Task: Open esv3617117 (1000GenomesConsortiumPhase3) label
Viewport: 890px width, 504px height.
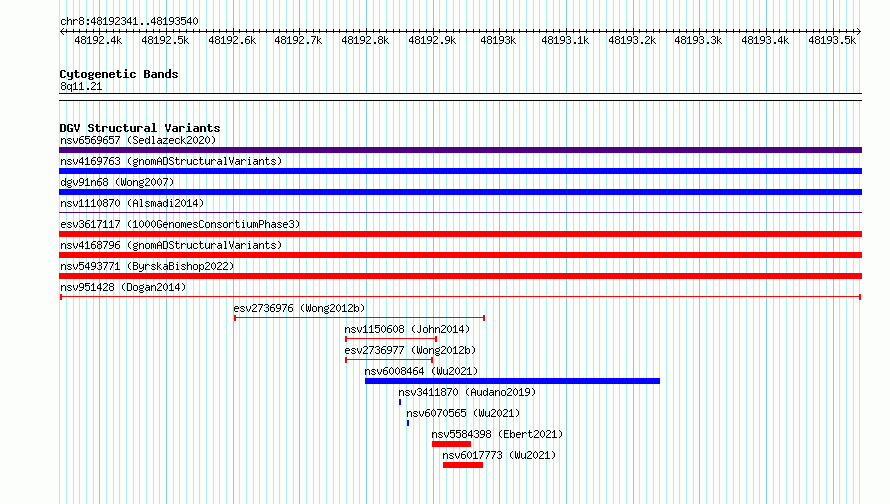Action: [180, 224]
